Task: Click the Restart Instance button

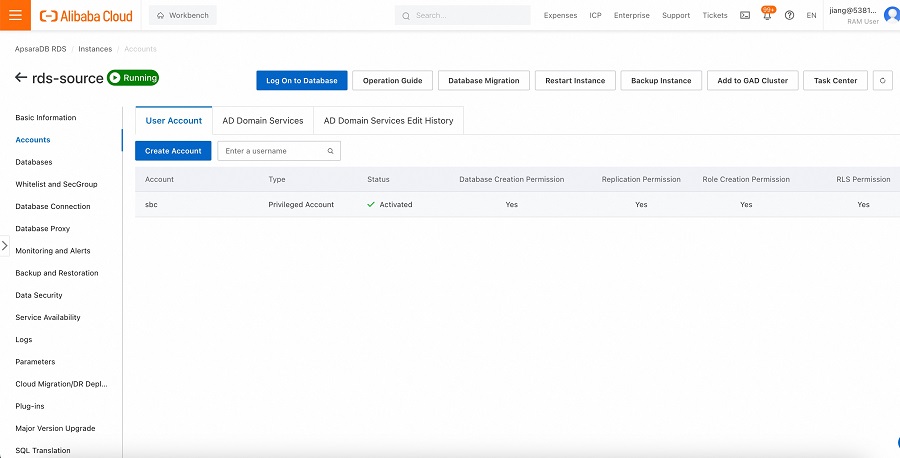Action: (x=575, y=80)
